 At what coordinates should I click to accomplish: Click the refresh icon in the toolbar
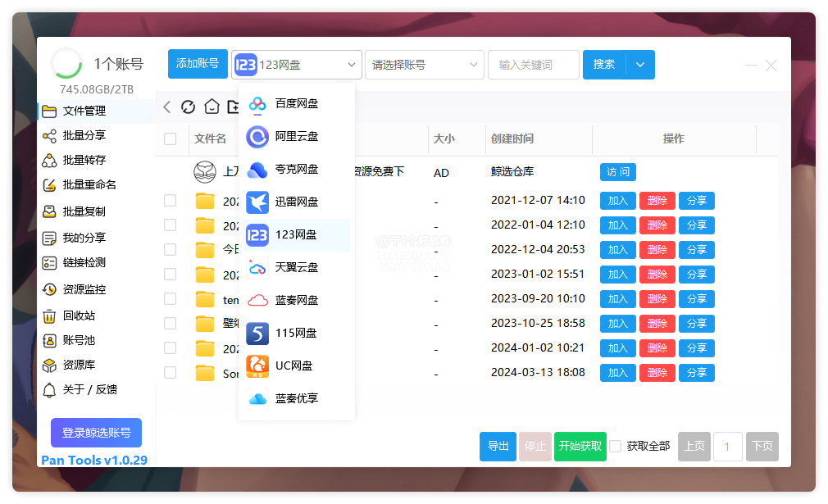(x=189, y=106)
